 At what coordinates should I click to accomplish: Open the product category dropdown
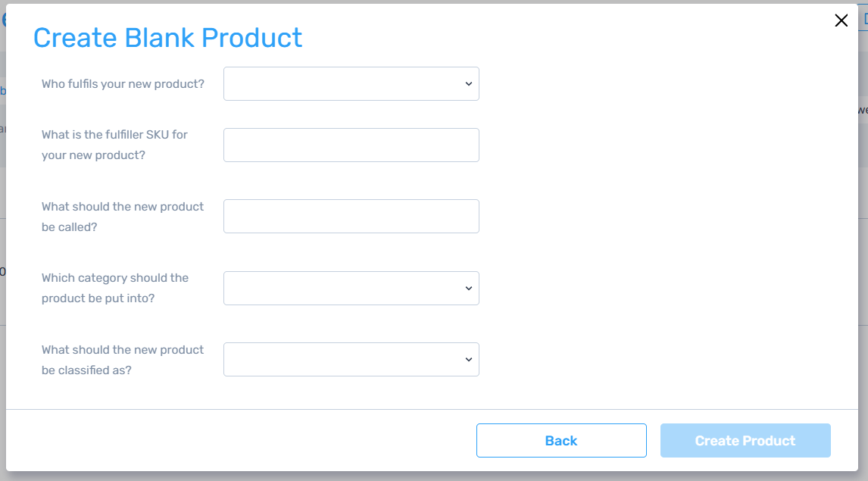[351, 289]
